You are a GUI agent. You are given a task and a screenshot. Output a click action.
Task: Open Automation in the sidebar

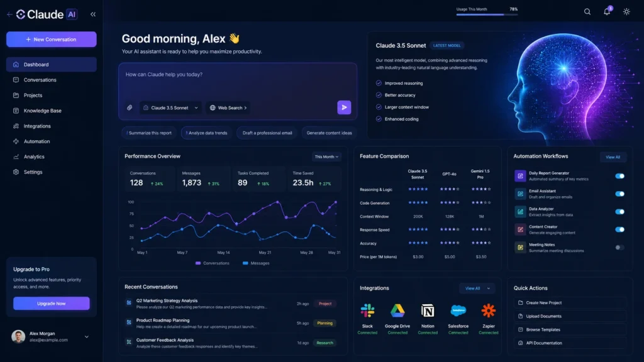pos(52,141)
